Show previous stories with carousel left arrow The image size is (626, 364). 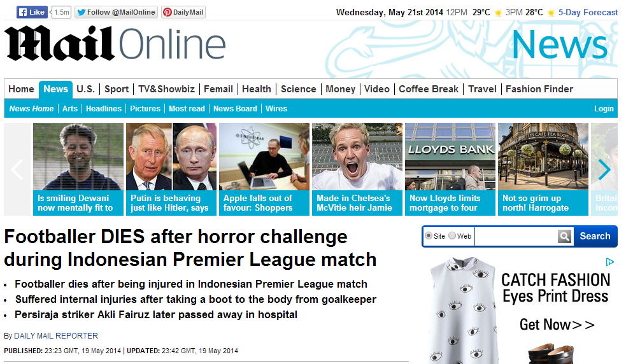(18, 170)
